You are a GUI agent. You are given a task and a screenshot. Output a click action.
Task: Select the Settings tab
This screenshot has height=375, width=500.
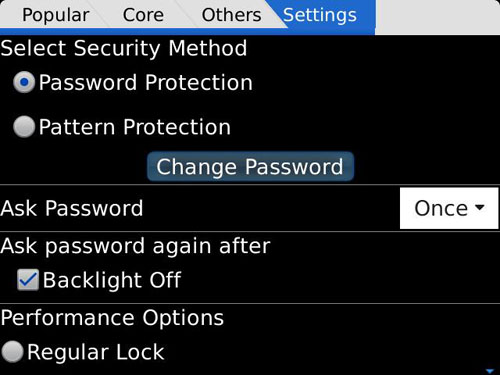pyautogui.click(x=320, y=15)
